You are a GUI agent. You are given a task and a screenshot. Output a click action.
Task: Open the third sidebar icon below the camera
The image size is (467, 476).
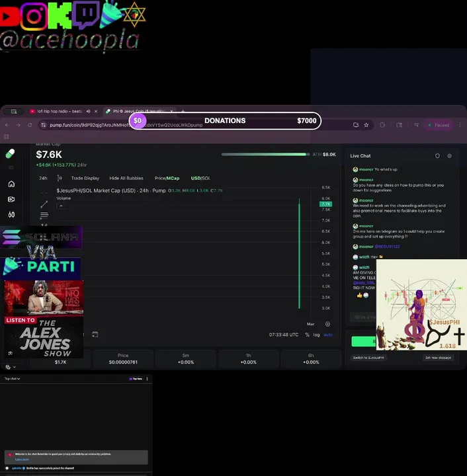click(x=11, y=215)
